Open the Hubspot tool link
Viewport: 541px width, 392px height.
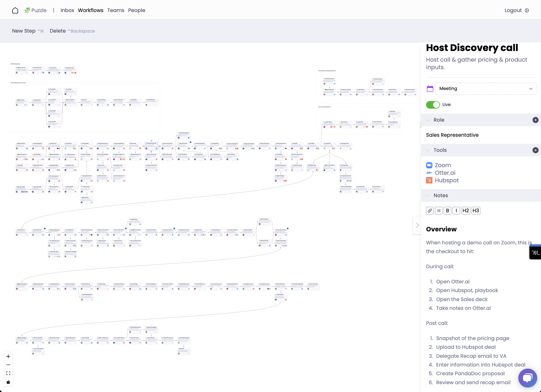pyautogui.click(x=447, y=180)
